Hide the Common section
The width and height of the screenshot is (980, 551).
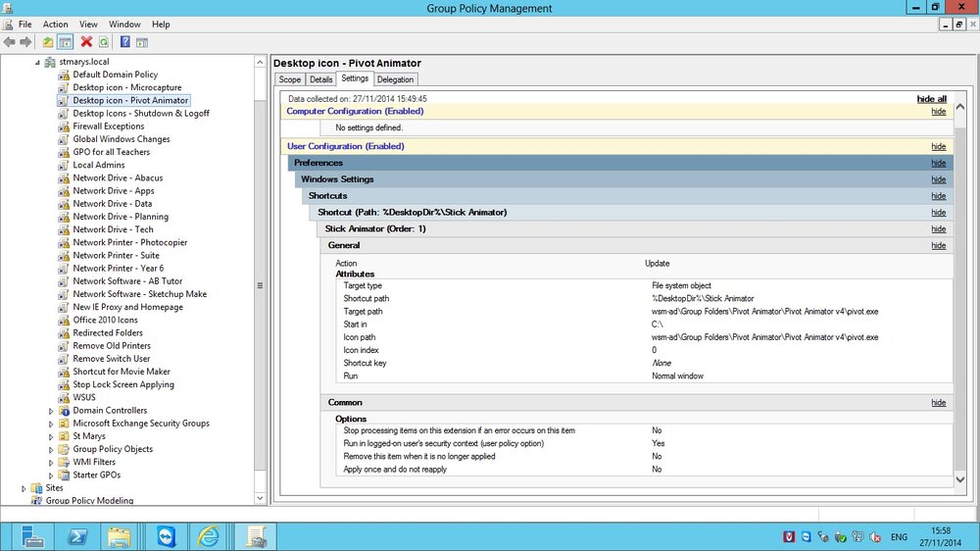[x=938, y=403]
